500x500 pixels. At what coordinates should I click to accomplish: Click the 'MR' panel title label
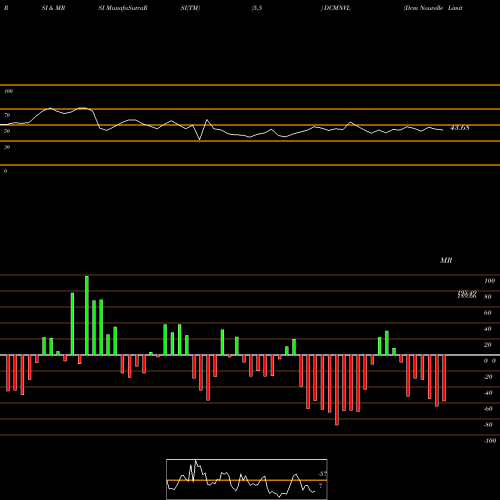point(446,260)
